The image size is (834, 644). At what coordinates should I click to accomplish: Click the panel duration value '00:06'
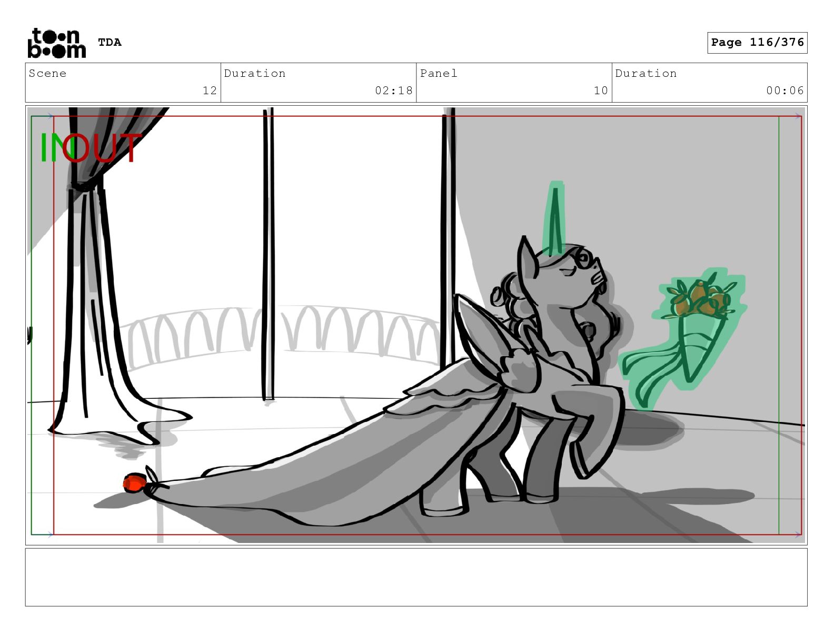785,90
